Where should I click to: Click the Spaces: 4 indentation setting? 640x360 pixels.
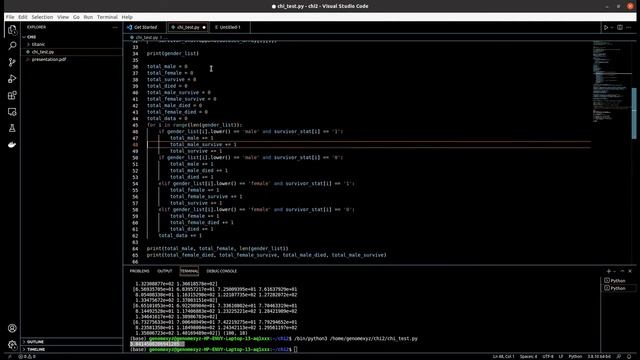point(528,356)
